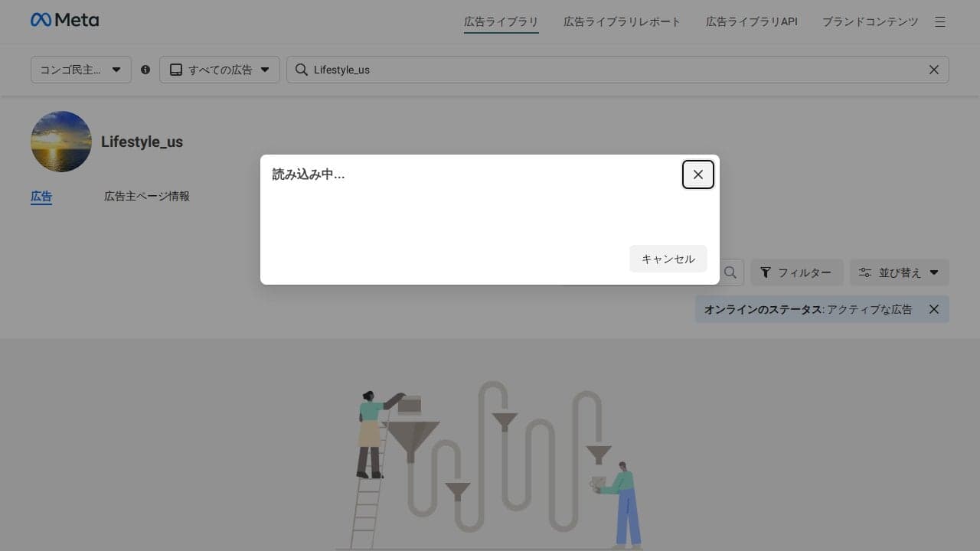Open 広告ライブラリAPI tab
Viewport: 980px width, 551px height.
[x=752, y=22]
